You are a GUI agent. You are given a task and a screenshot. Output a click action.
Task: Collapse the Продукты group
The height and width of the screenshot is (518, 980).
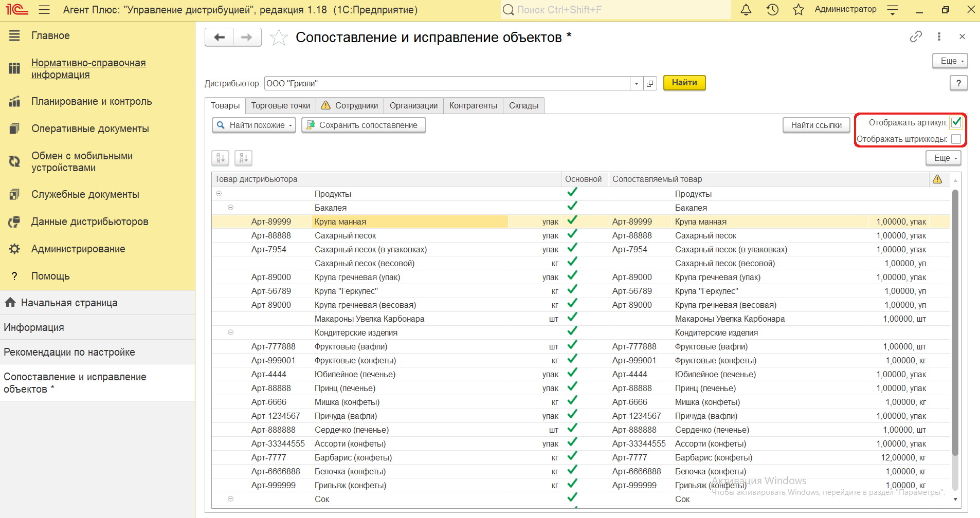click(x=219, y=194)
